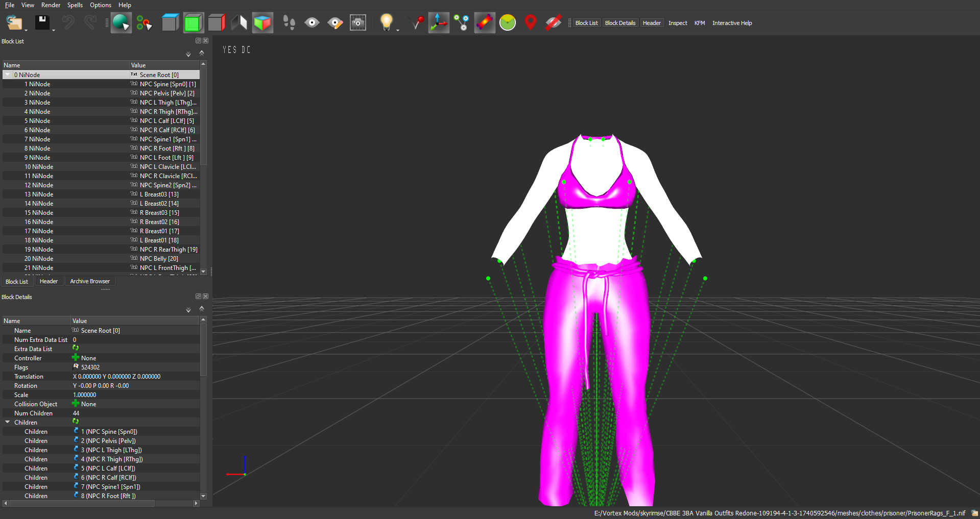Click expand-all chevrons in Block List panel

coord(188,54)
